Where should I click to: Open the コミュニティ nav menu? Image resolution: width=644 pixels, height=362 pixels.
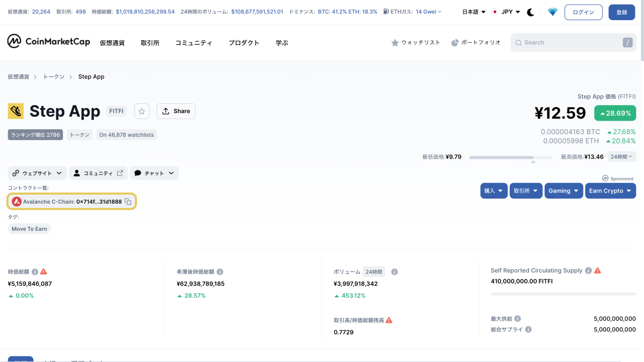tap(194, 43)
